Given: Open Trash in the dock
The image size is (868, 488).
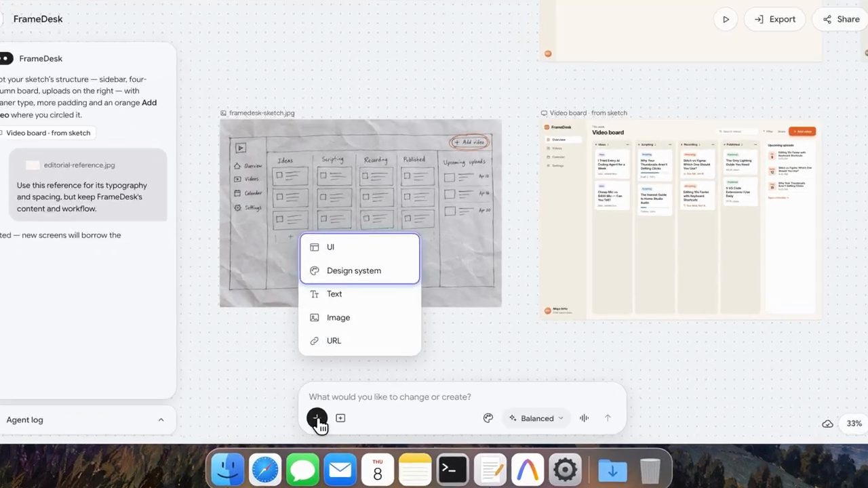Looking at the screenshot, I should click(650, 469).
